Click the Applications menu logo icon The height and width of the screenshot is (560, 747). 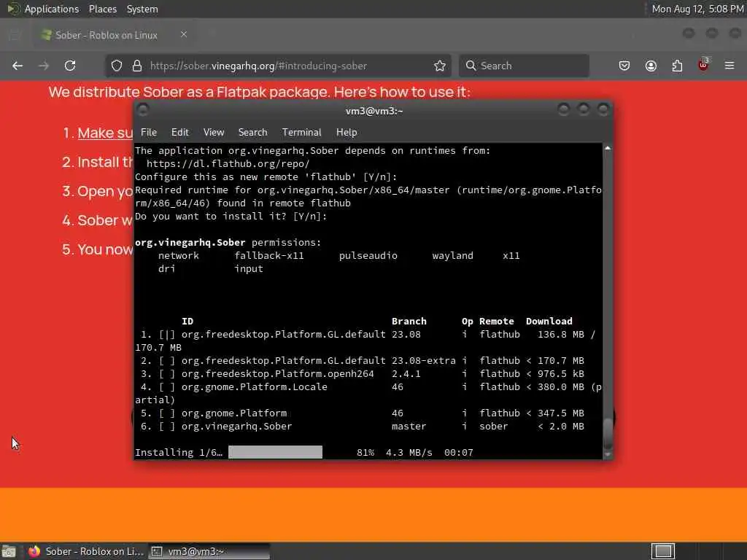click(13, 9)
